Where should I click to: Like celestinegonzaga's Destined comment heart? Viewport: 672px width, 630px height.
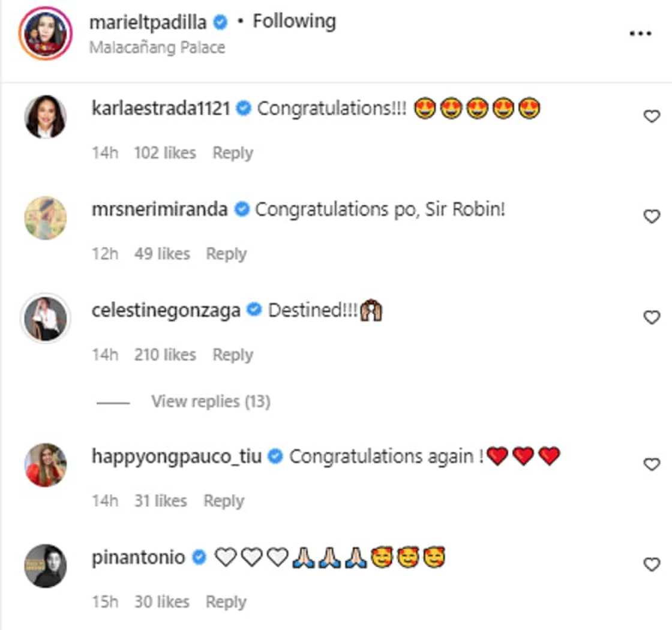click(x=652, y=317)
